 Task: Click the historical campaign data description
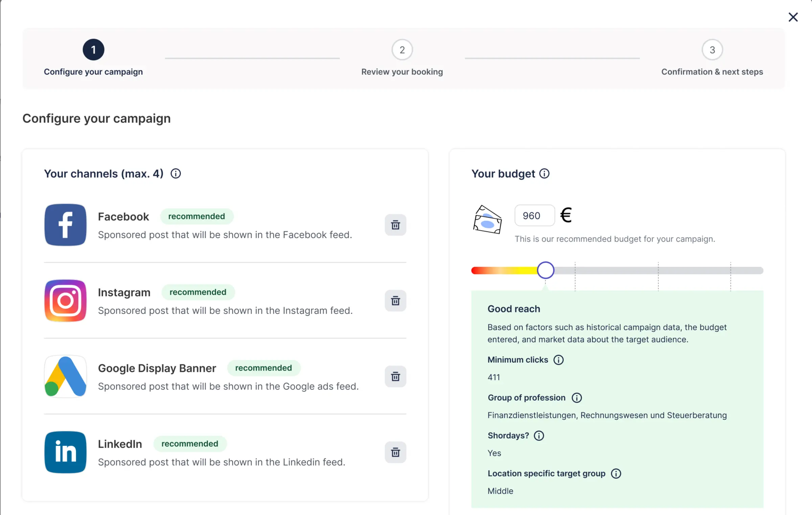click(x=607, y=333)
